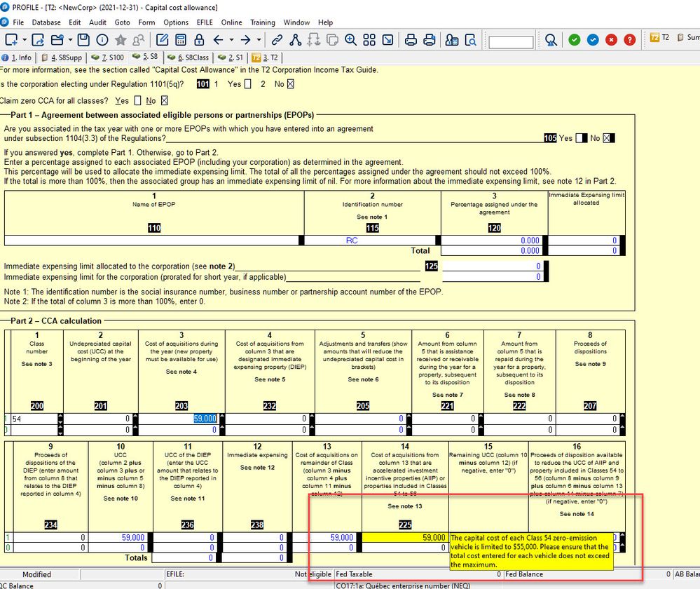Screen dimensions: 700x589
Task: Expand dropdown beside the open folder icon
Action: coord(69,39)
